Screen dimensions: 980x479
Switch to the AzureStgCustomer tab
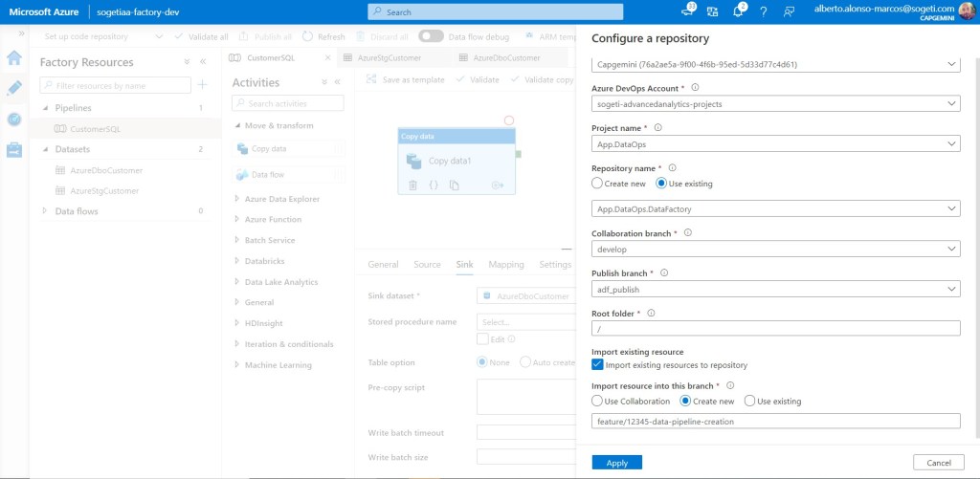pos(388,57)
